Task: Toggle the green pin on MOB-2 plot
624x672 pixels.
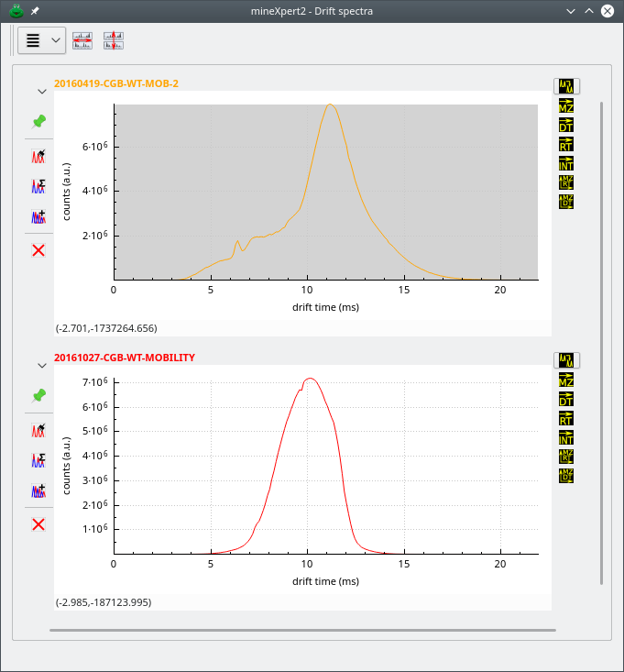Action: (38, 121)
